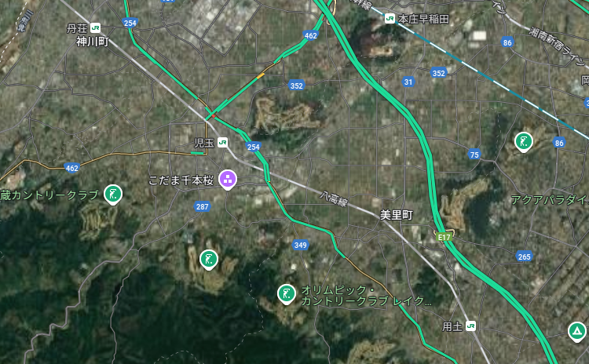
Task: Click the route 349 road marker
Action: click(x=300, y=245)
